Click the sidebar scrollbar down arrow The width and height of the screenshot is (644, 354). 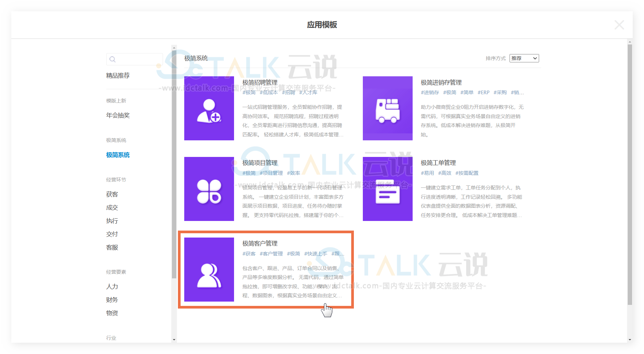[x=174, y=340]
